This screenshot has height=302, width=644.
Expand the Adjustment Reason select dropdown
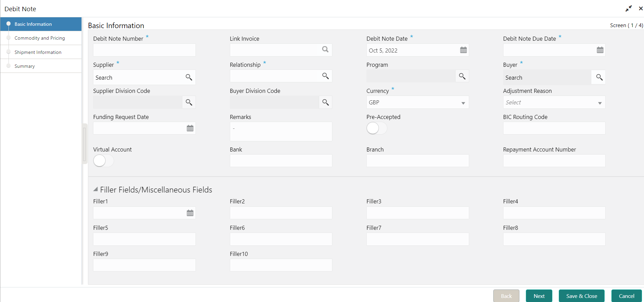click(600, 103)
